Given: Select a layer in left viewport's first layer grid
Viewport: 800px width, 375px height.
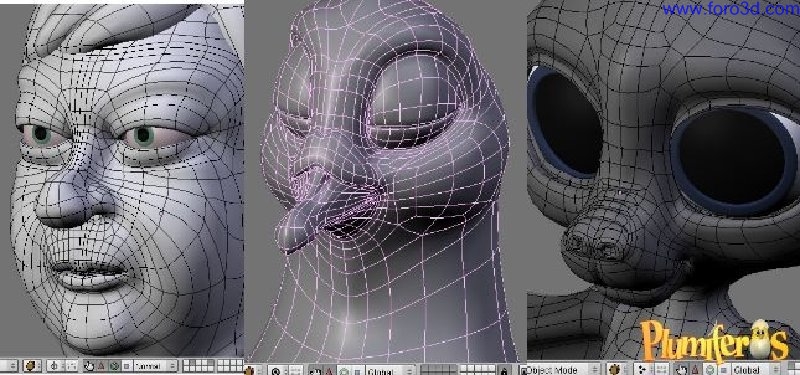Looking at the screenshot, I should (x=198, y=365).
